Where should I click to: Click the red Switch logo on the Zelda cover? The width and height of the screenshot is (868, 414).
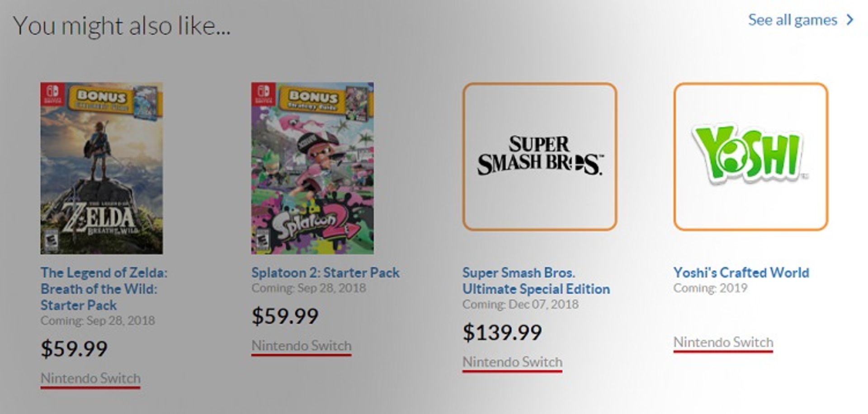52,94
